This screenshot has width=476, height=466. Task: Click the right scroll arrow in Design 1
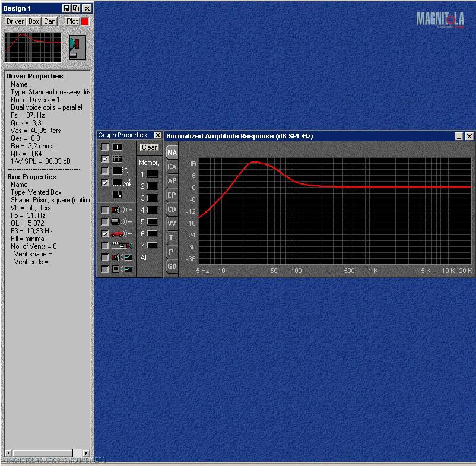click(x=87, y=454)
